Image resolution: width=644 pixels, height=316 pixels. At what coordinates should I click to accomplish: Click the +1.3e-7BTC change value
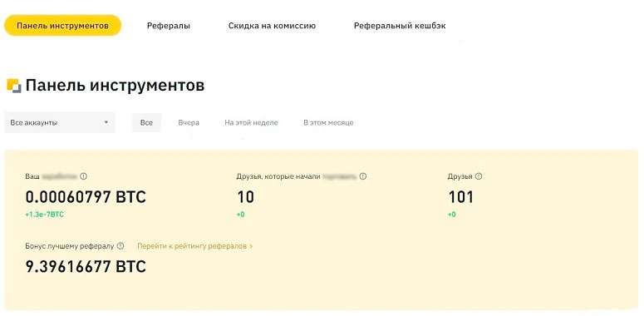[x=44, y=215]
